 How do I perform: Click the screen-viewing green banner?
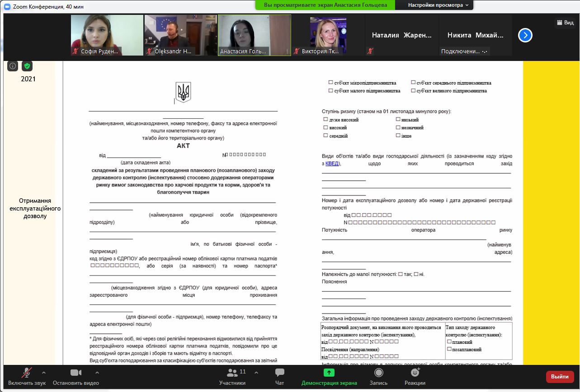[x=325, y=5]
